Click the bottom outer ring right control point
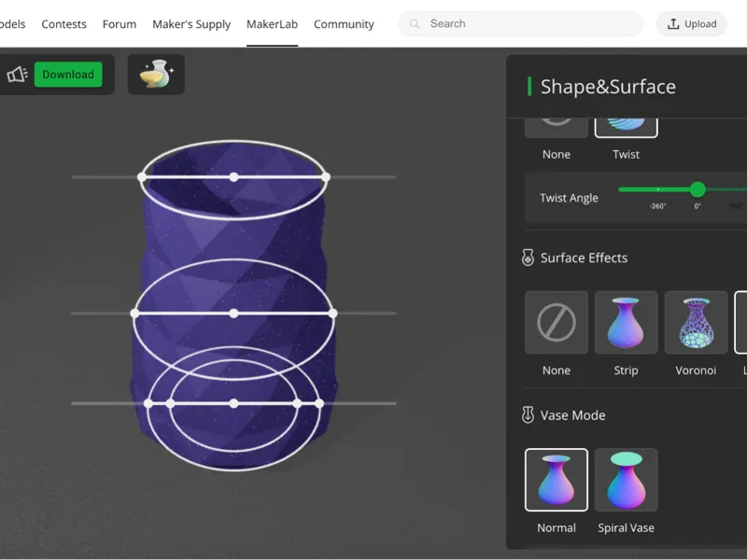This screenshot has height=560, width=747. coord(319,403)
